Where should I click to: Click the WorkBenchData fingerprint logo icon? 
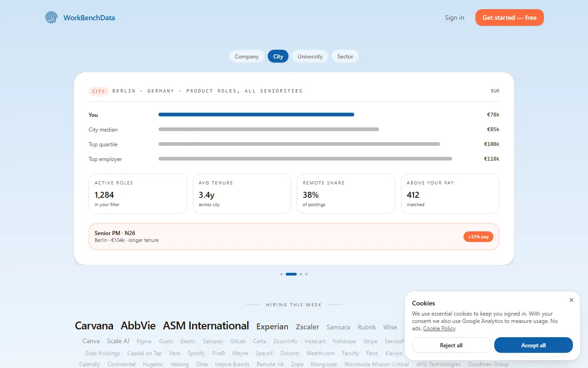coord(51,18)
